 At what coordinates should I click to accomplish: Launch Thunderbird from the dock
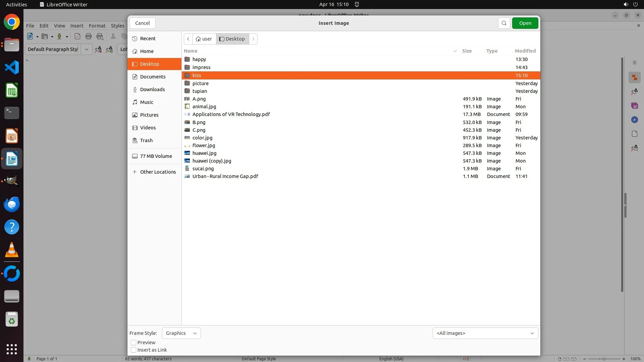pyautogui.click(x=12, y=204)
